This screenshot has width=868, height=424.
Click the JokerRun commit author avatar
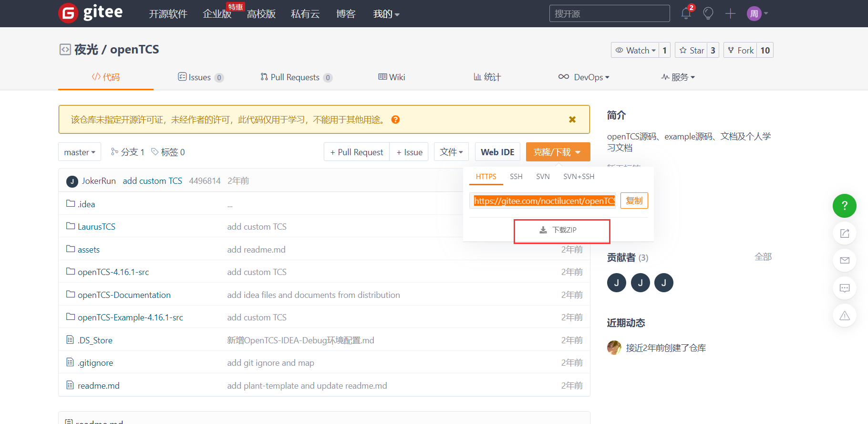coord(72,181)
